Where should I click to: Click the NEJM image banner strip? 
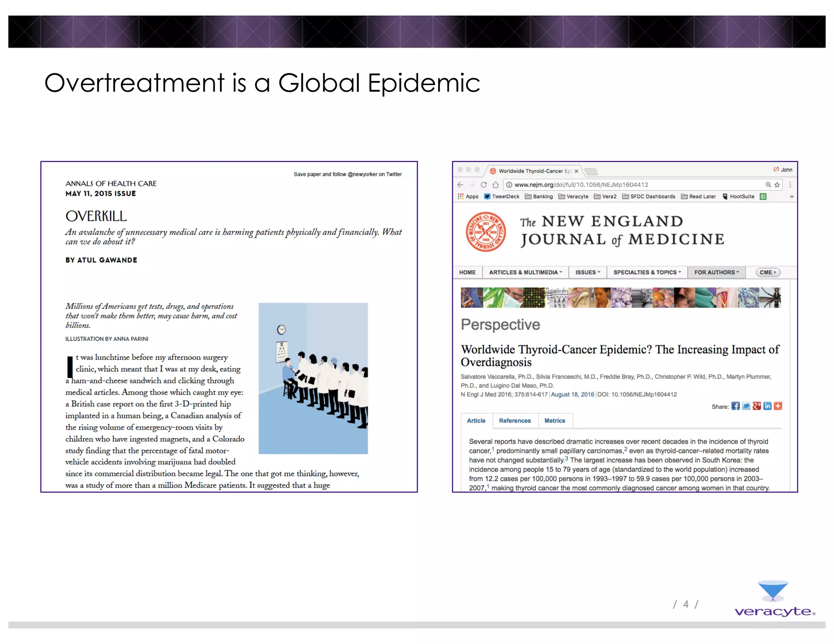tap(621, 298)
